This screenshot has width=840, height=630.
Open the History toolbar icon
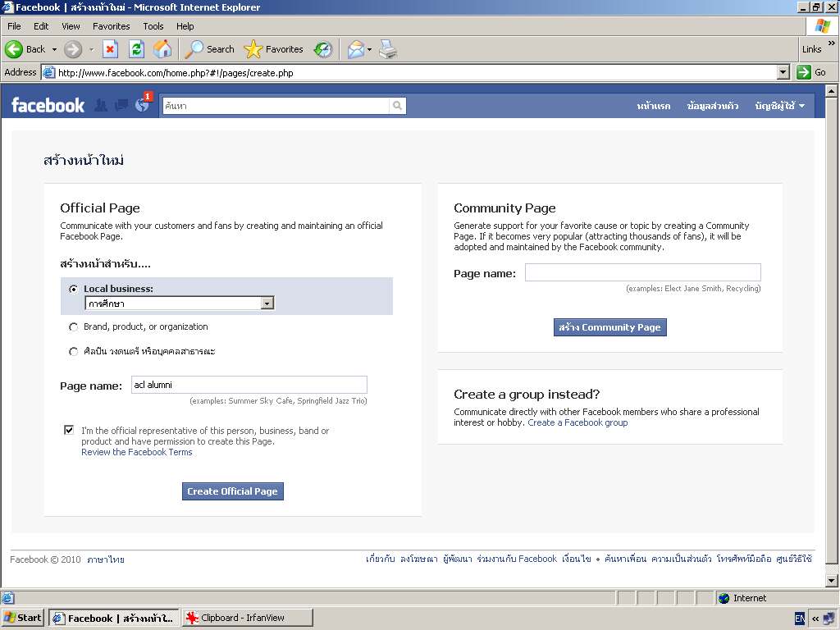pyautogui.click(x=323, y=49)
